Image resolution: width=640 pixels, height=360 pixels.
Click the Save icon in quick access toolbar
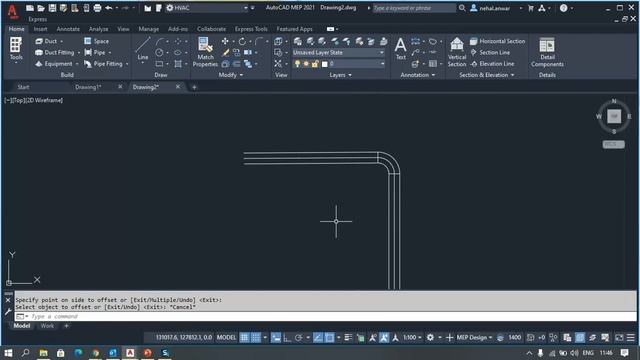(52, 8)
